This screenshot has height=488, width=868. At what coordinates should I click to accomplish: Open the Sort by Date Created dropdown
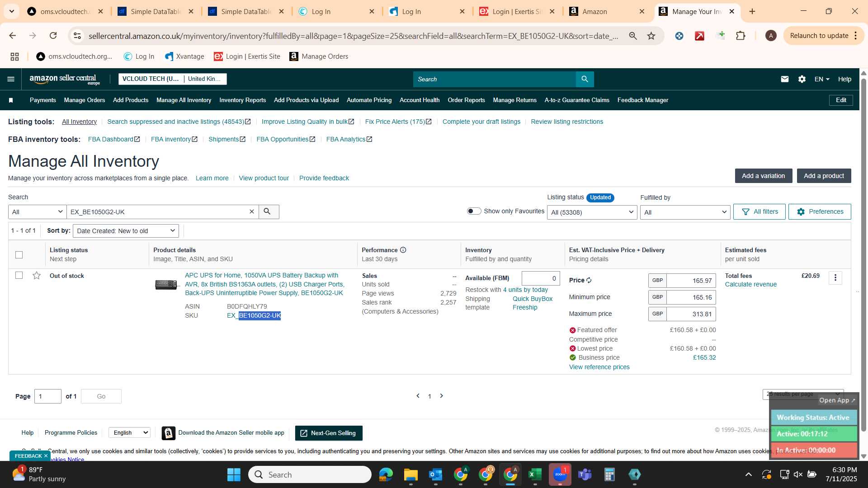[126, 231]
